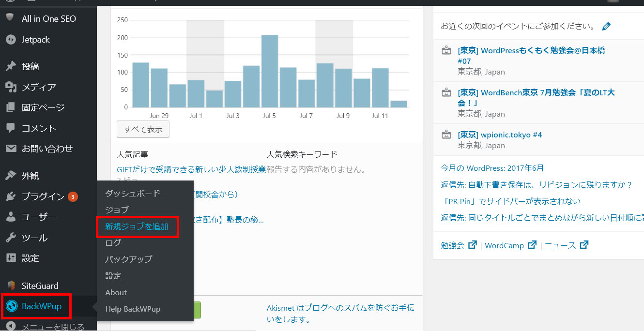Open sidebar 設定 sliders icon

coord(10,258)
